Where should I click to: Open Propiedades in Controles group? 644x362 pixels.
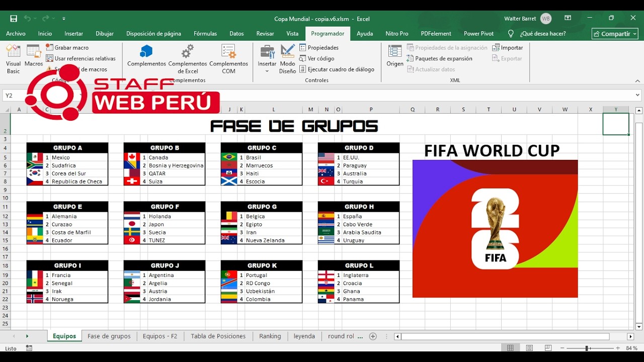pyautogui.click(x=319, y=47)
